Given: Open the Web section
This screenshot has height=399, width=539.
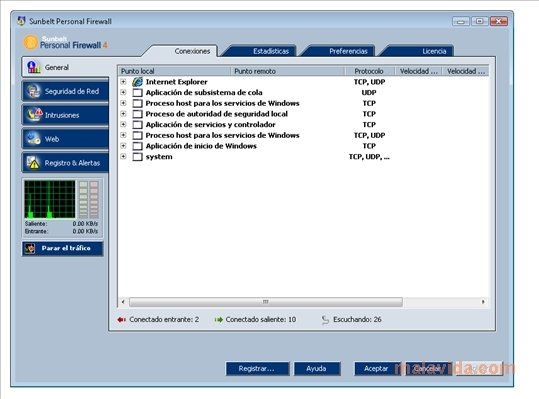Looking at the screenshot, I should tap(65, 139).
